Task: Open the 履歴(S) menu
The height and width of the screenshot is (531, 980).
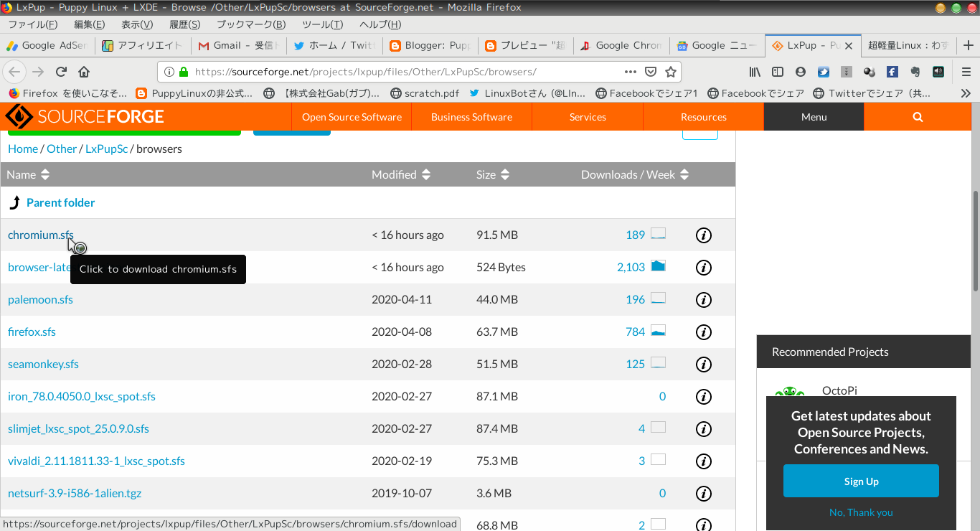Action: [x=185, y=24]
